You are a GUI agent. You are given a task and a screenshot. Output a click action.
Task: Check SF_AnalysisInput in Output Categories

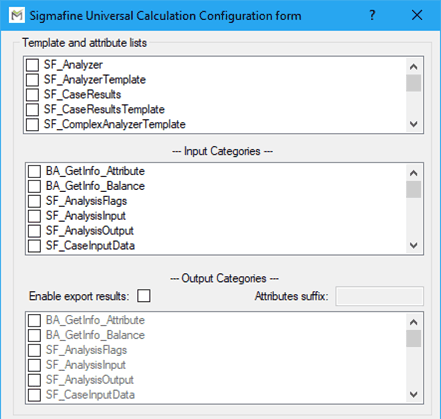[34, 365]
